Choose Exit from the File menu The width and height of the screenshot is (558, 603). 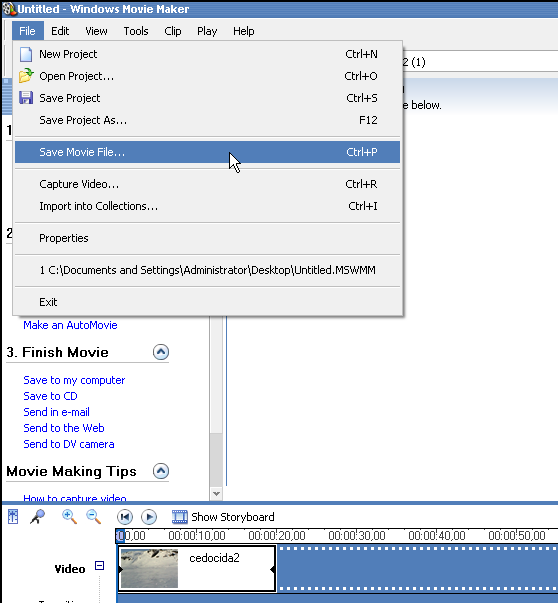point(207,302)
